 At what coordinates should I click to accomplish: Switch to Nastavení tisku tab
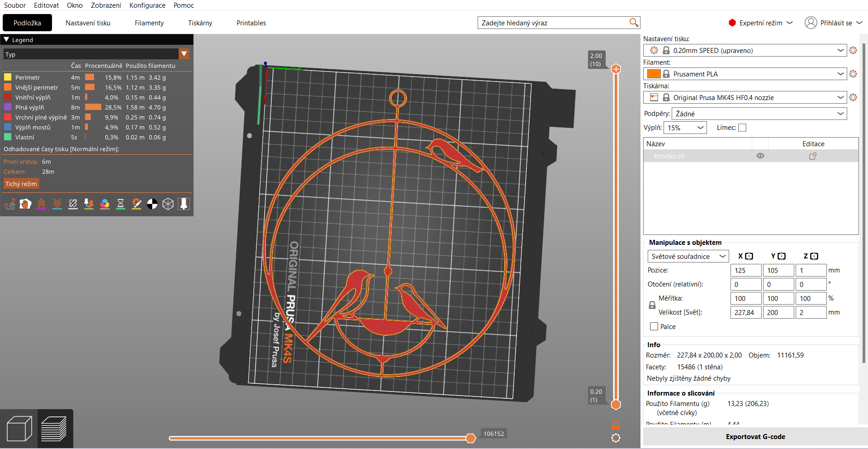point(88,23)
